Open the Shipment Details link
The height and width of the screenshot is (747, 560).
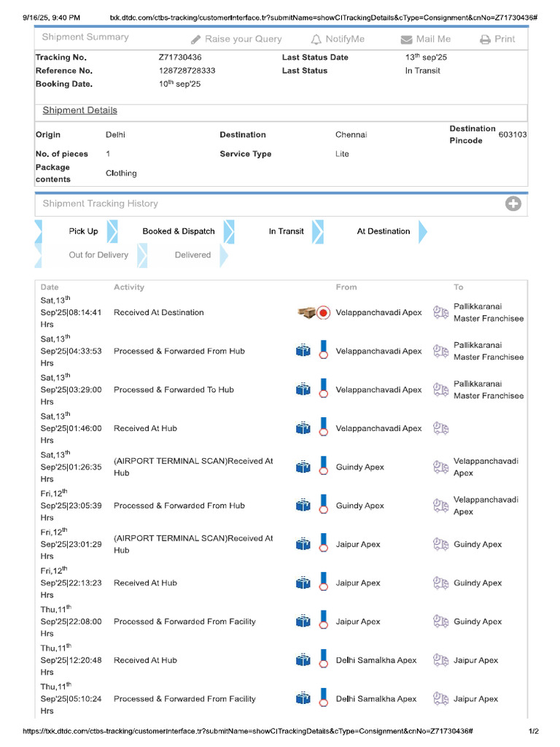pos(79,111)
